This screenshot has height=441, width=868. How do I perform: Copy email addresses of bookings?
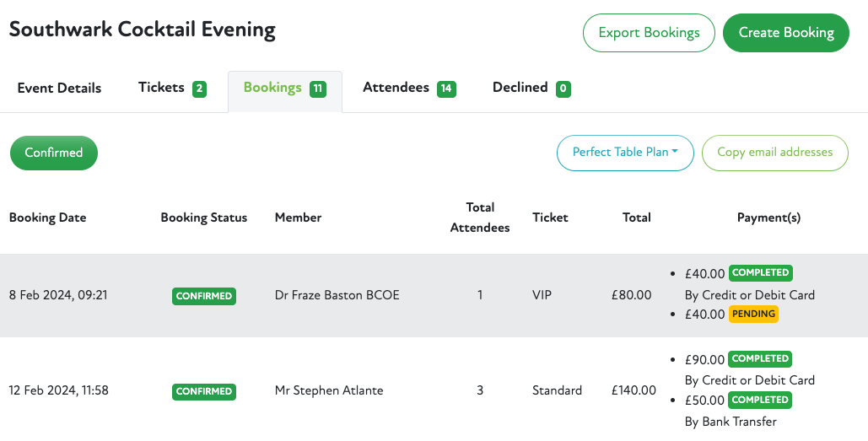point(774,153)
